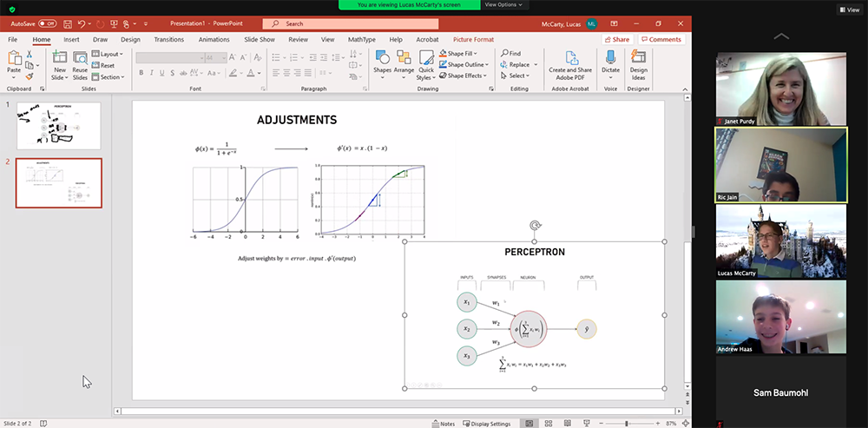Screen dimensions: 868x428
Task: Click the Share button
Action: click(617, 39)
